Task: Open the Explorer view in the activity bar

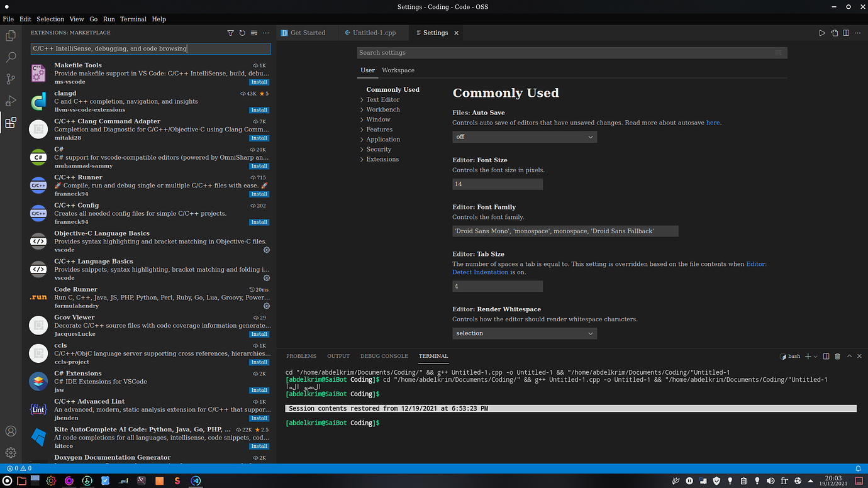Action: click(10, 36)
